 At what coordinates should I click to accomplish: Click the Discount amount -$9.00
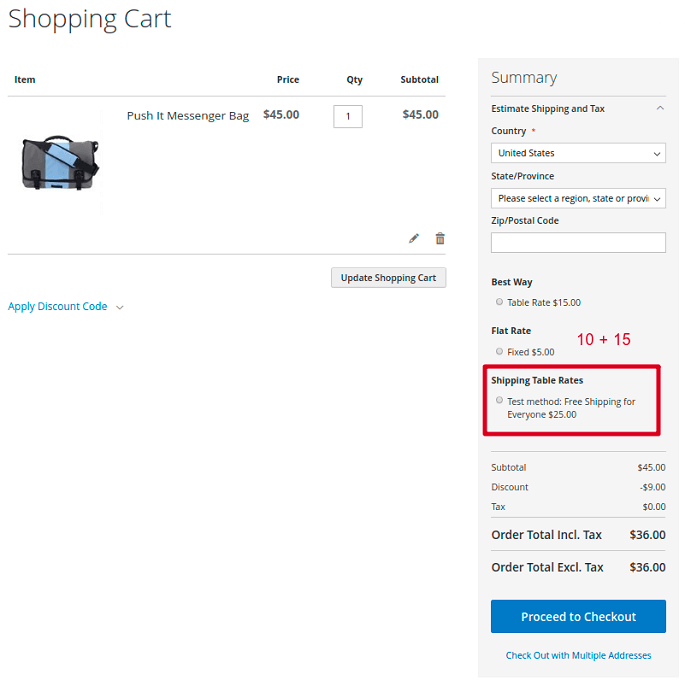point(651,487)
